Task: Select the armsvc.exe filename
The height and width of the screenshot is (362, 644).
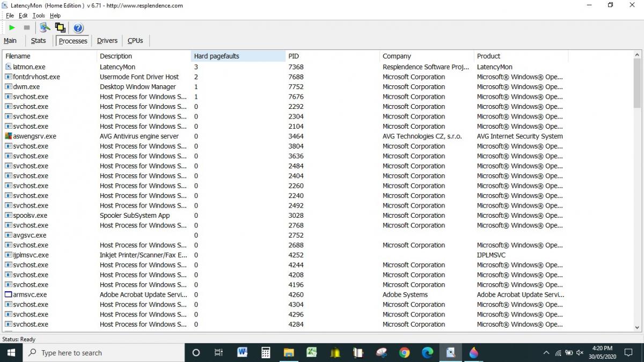Action: point(30,295)
